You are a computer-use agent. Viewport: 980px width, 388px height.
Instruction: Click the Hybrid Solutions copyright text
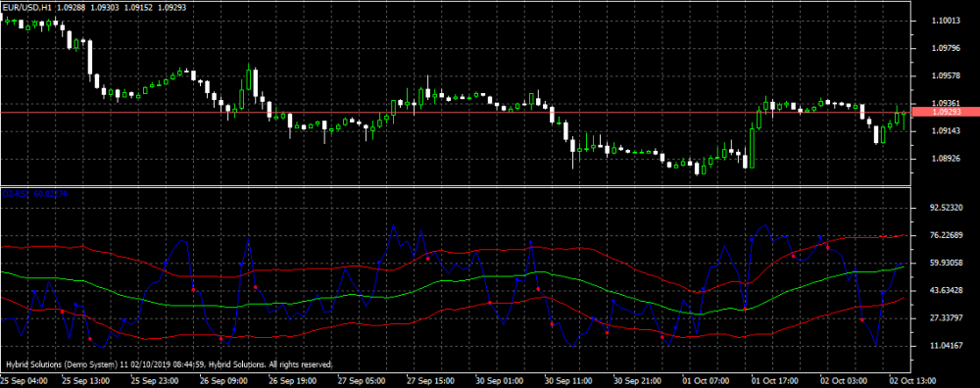(x=169, y=364)
